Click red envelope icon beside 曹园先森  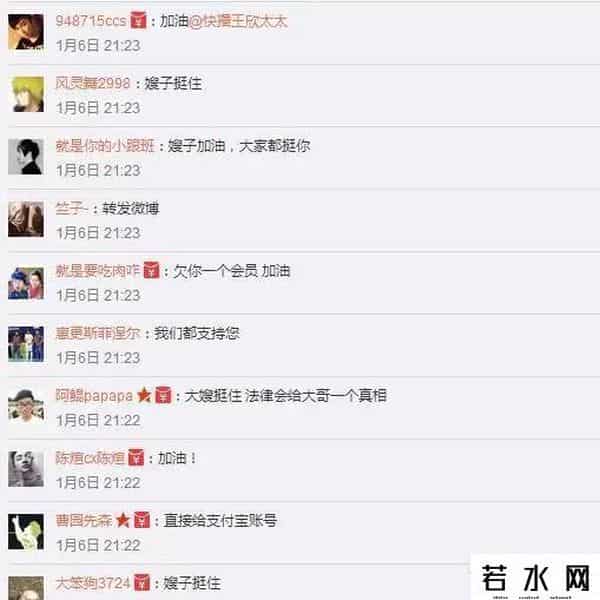[142, 520]
